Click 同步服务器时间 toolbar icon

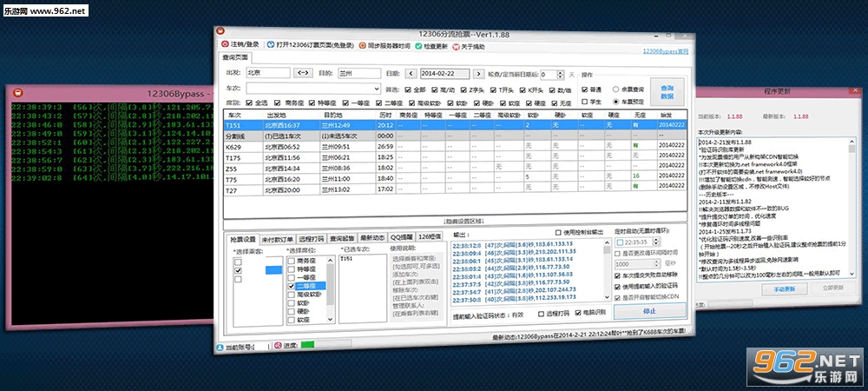362,46
